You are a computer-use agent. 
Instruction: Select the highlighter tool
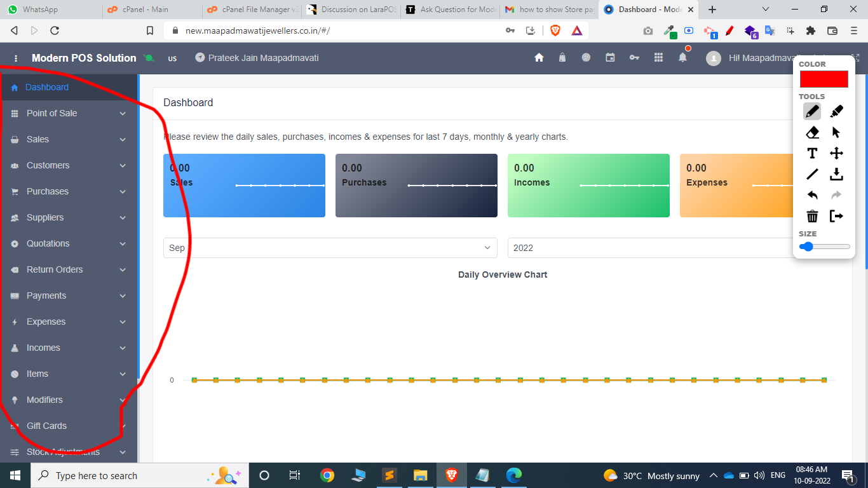[836, 111]
